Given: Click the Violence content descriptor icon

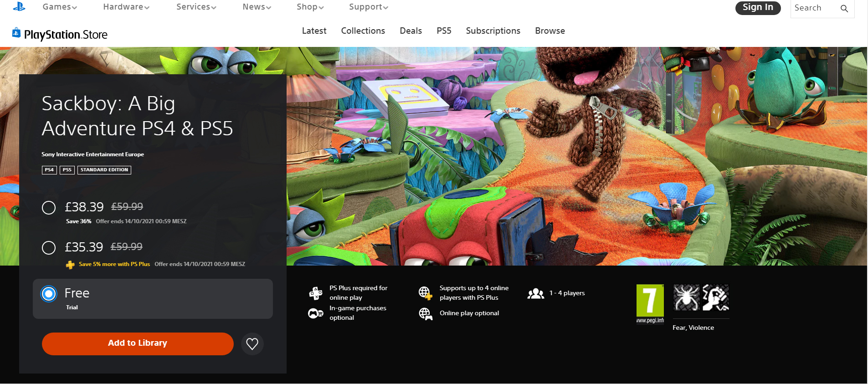Looking at the screenshot, I should pyautogui.click(x=715, y=297).
